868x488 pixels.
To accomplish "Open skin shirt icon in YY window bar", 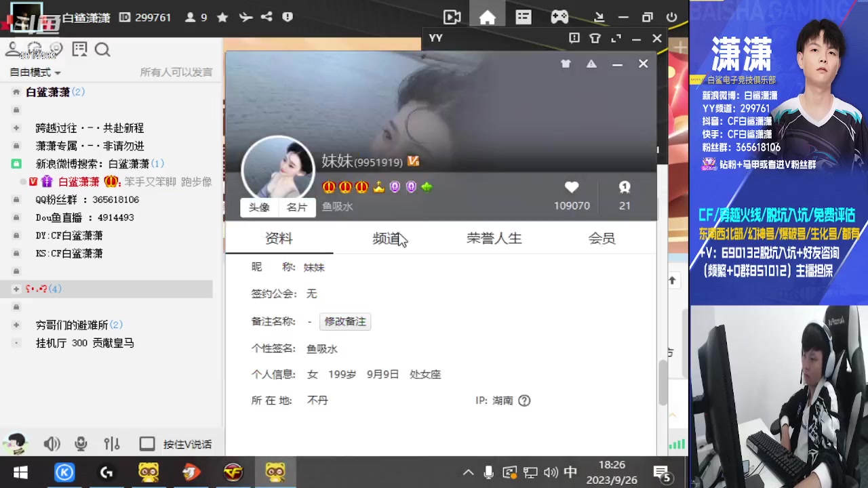I will point(595,39).
